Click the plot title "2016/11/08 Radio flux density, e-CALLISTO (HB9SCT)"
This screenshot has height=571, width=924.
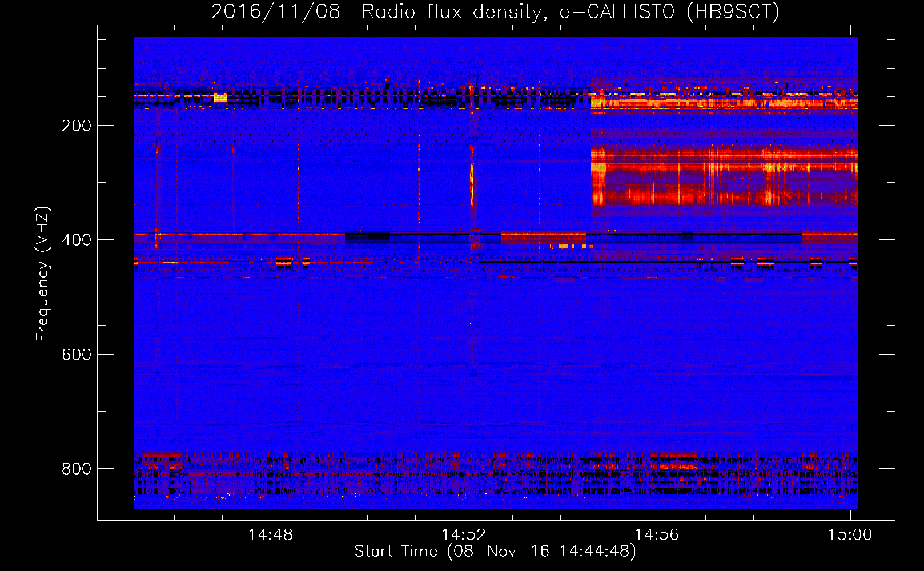coord(495,11)
